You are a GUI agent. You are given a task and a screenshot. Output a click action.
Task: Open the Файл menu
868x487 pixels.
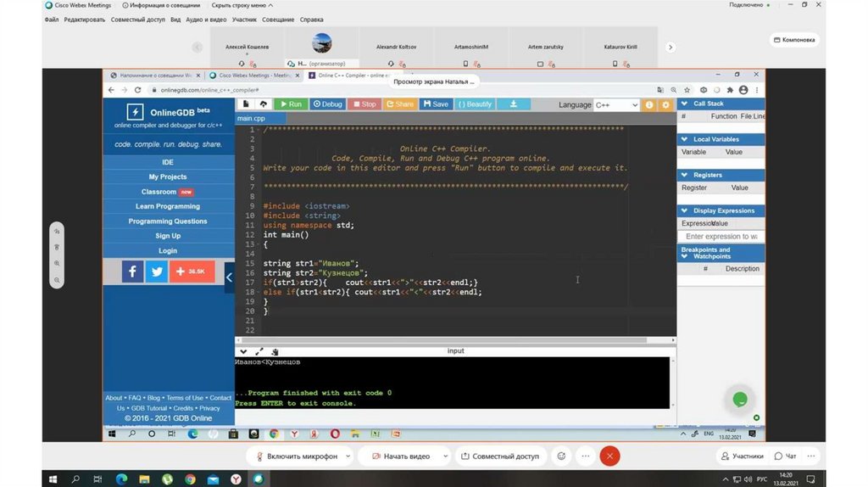pos(52,20)
